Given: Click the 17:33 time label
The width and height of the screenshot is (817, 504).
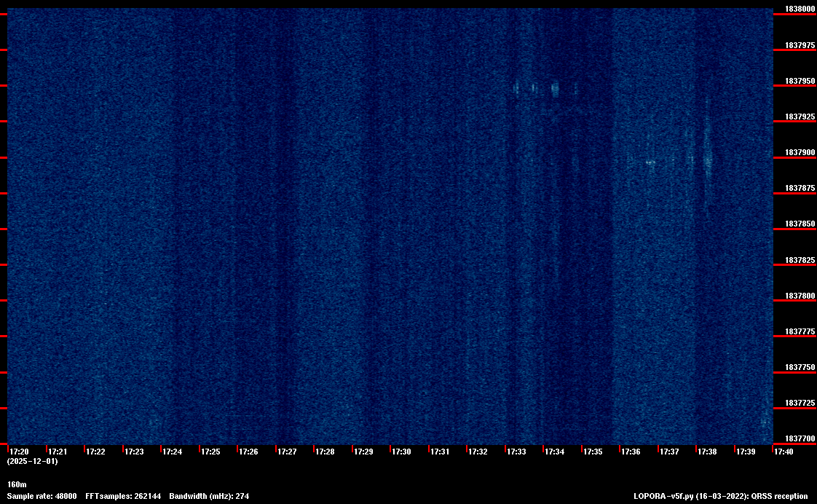Looking at the screenshot, I should pyautogui.click(x=516, y=452).
